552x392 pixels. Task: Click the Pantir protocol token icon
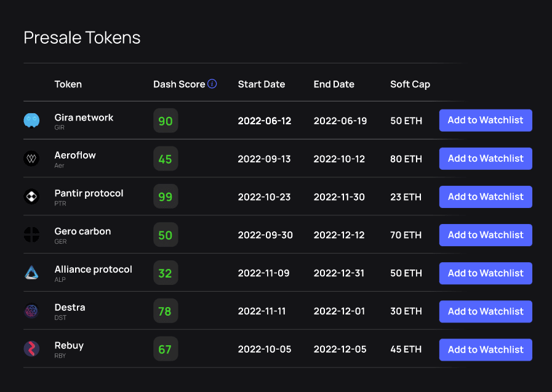31,197
